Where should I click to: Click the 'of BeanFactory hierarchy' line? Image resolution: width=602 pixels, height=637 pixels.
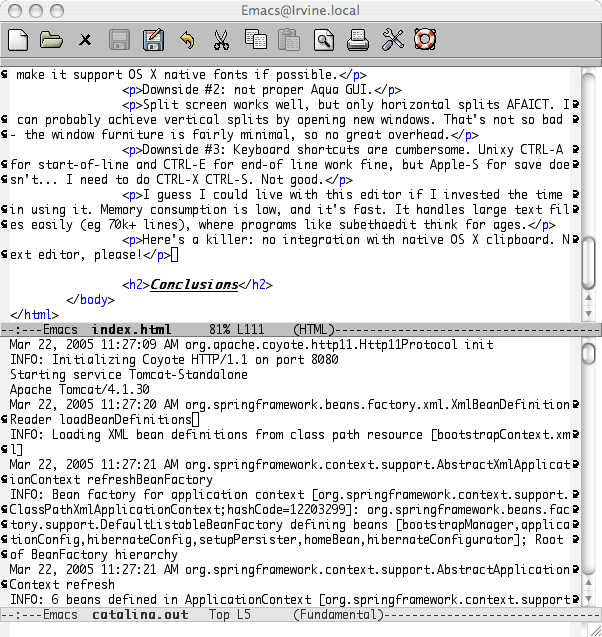[94, 555]
